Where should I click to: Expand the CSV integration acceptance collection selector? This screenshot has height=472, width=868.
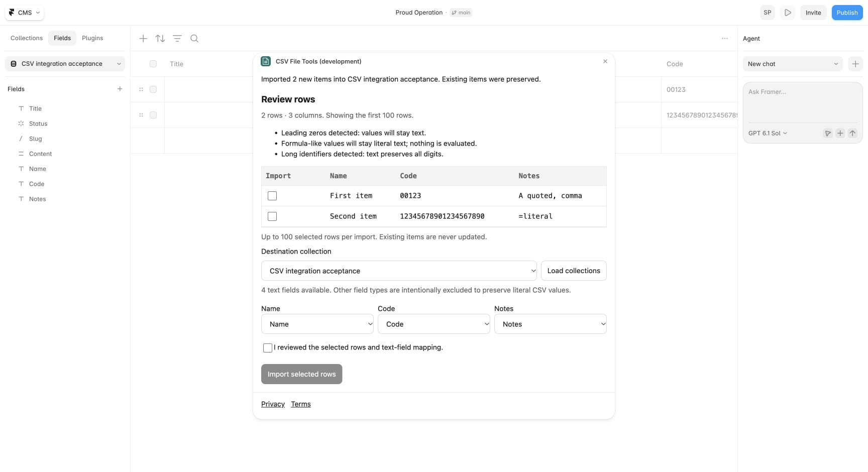click(65, 64)
